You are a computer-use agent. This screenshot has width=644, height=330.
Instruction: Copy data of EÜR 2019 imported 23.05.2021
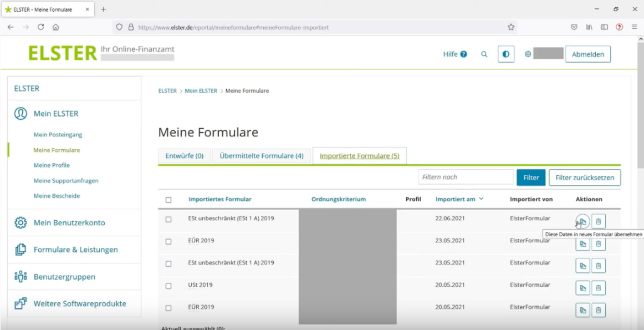[x=582, y=243]
